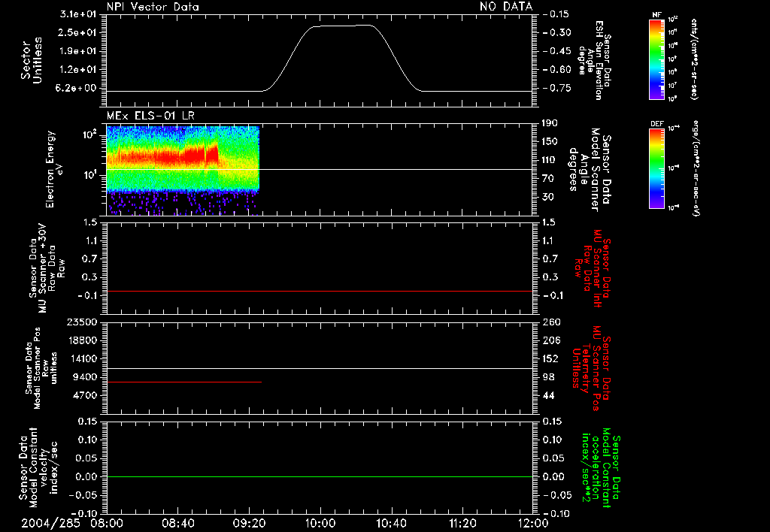Click the '08:00' time tick label
The width and height of the screenshot is (770, 532).
[x=107, y=523]
